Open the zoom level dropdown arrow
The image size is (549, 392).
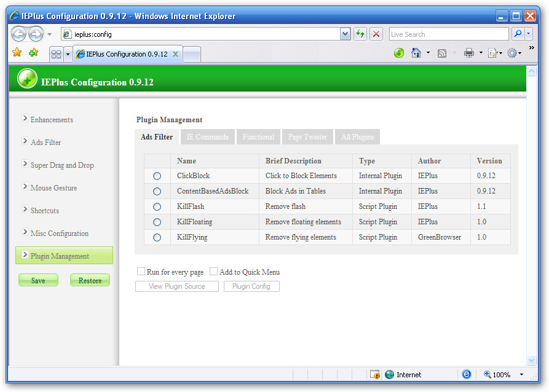pyautogui.click(x=521, y=375)
